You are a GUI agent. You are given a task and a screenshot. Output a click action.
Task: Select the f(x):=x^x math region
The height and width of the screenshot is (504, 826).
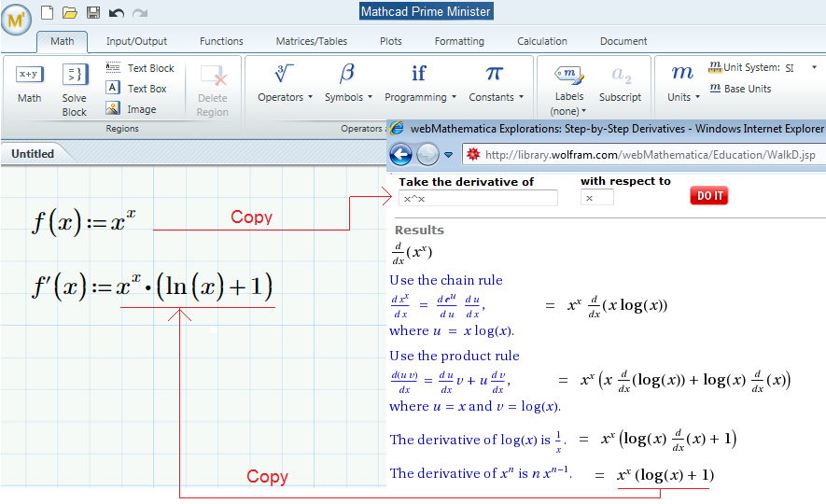pos(84,221)
